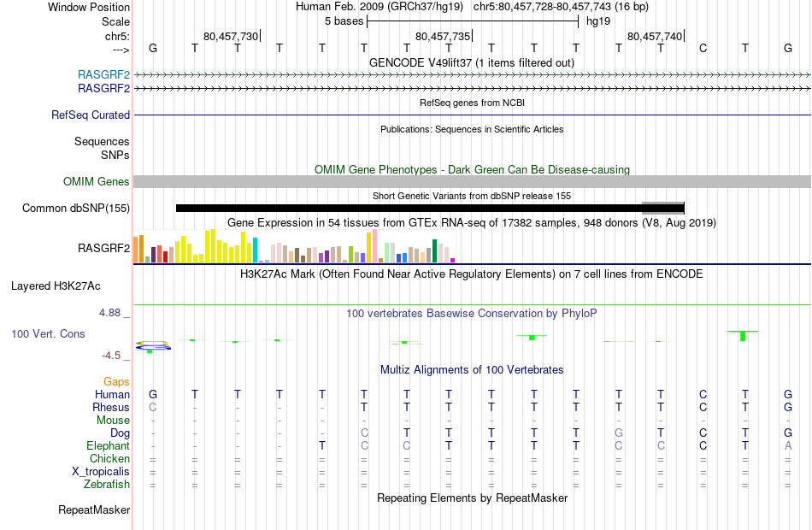Click the Scale label

pyautogui.click(x=115, y=21)
